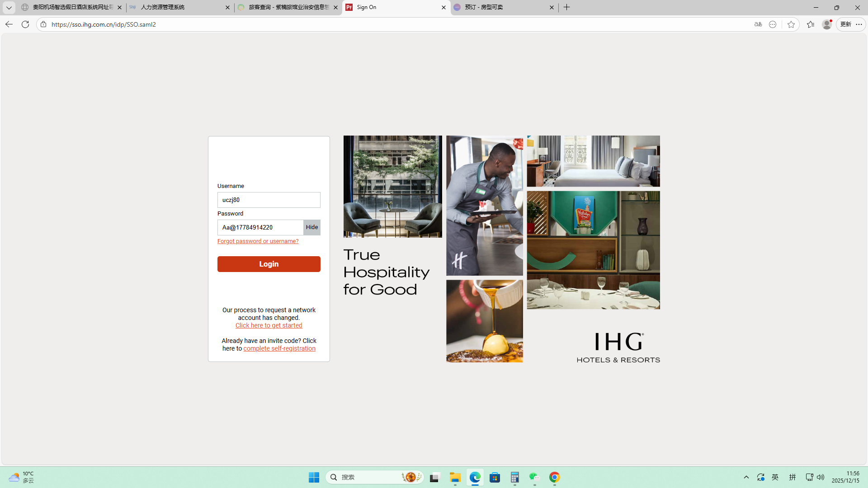Click the browser refresh icon
This screenshot has height=488, width=868.
(x=25, y=24)
